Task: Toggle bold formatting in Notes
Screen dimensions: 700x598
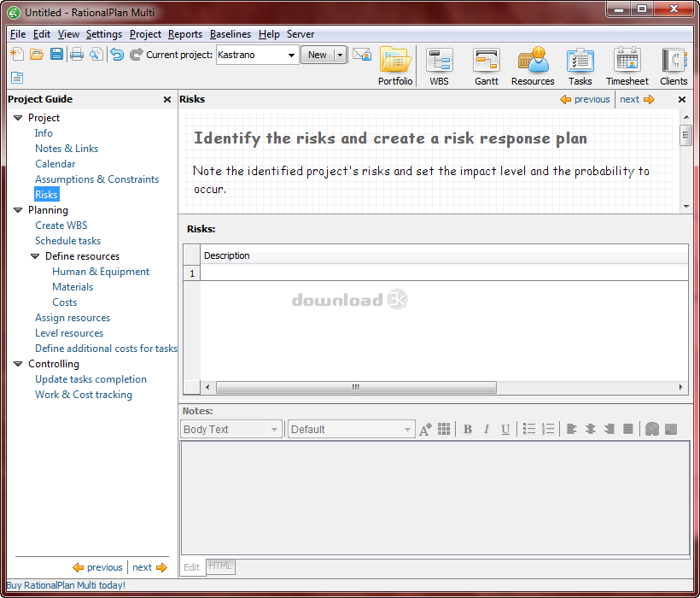Action: [x=468, y=429]
